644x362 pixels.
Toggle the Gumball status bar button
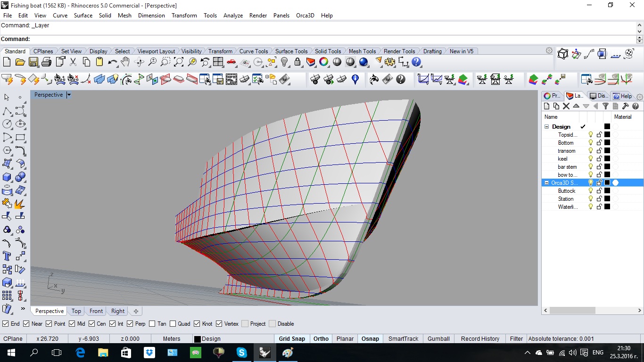438,338
